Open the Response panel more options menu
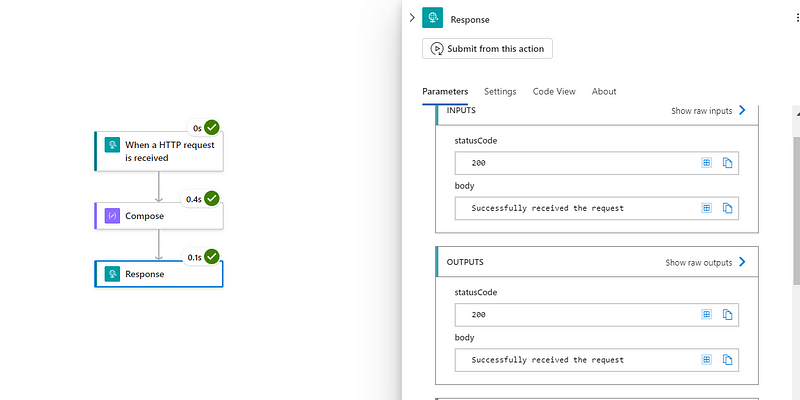Image resolution: width=800 pixels, height=400 pixels. 797,17
